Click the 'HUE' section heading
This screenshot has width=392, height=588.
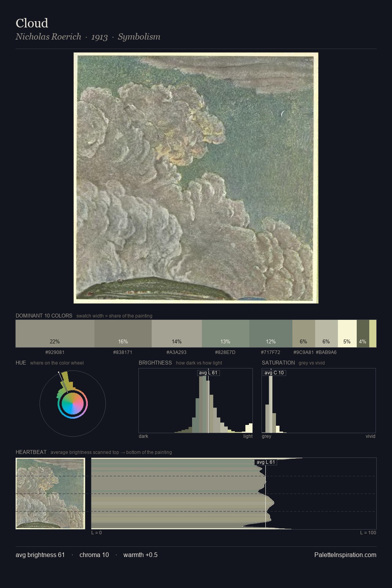point(21,363)
